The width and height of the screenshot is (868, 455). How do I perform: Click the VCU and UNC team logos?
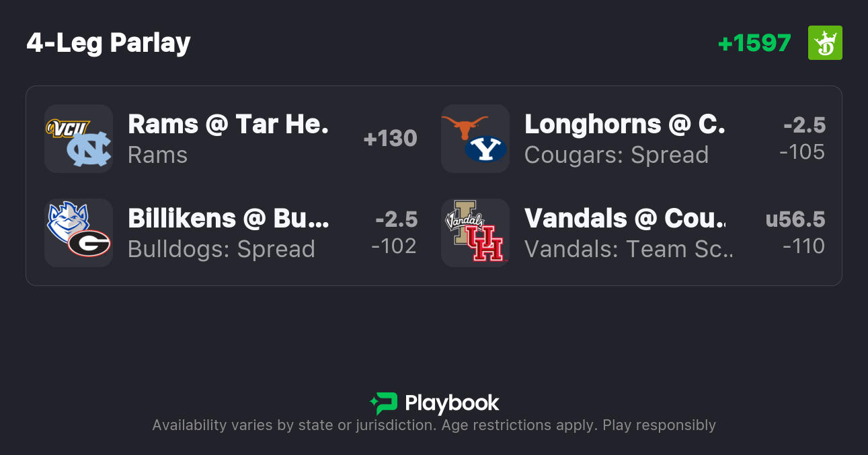79,139
